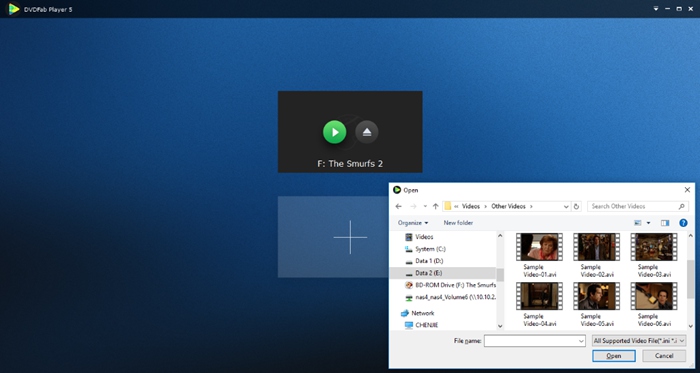Expand the address bar history dropdown
This screenshot has width=700, height=373.
[566, 207]
